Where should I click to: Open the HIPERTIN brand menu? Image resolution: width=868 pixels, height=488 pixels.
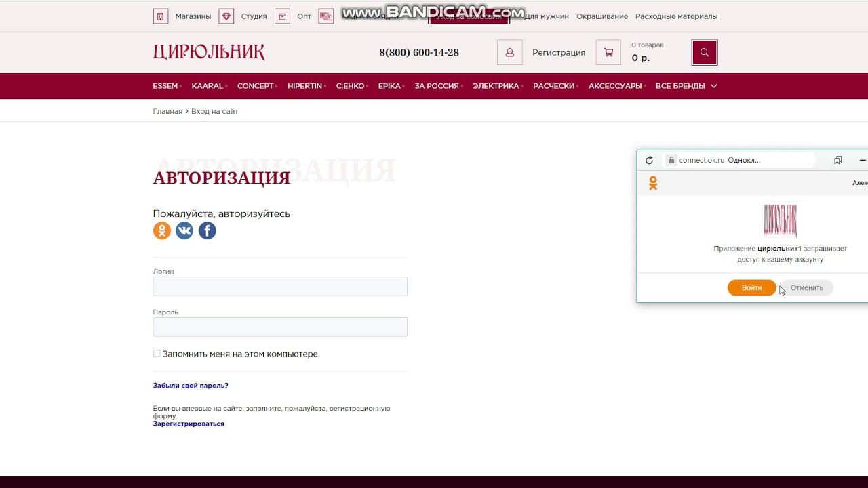(304, 86)
